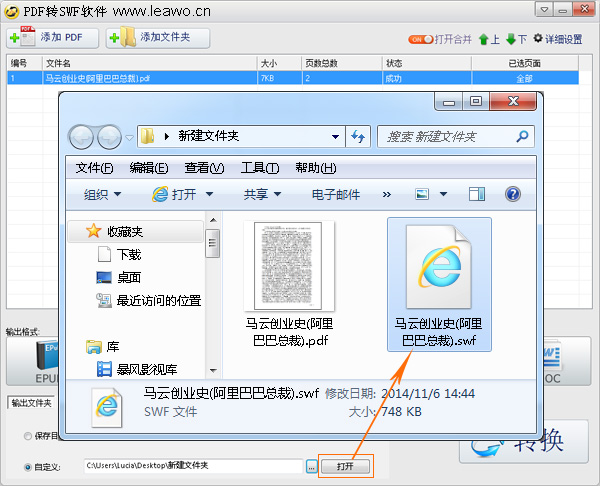Click the Add PDF button

pos(52,38)
